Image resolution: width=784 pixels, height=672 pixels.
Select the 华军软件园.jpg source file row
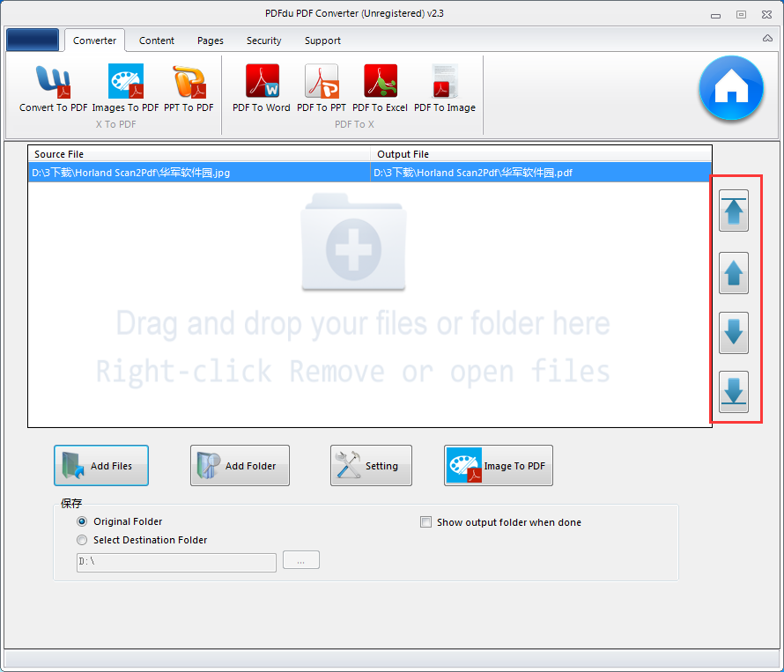pyautogui.click(x=176, y=173)
